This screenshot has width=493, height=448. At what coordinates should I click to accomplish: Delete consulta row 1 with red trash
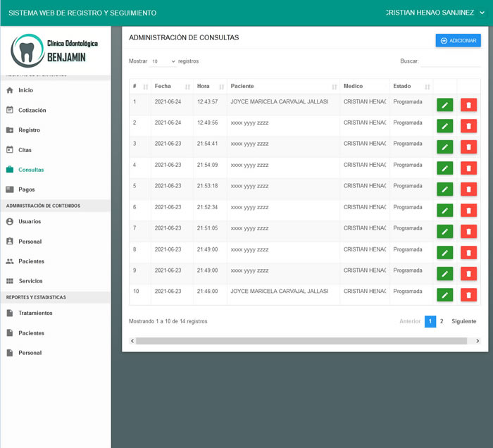(x=468, y=105)
